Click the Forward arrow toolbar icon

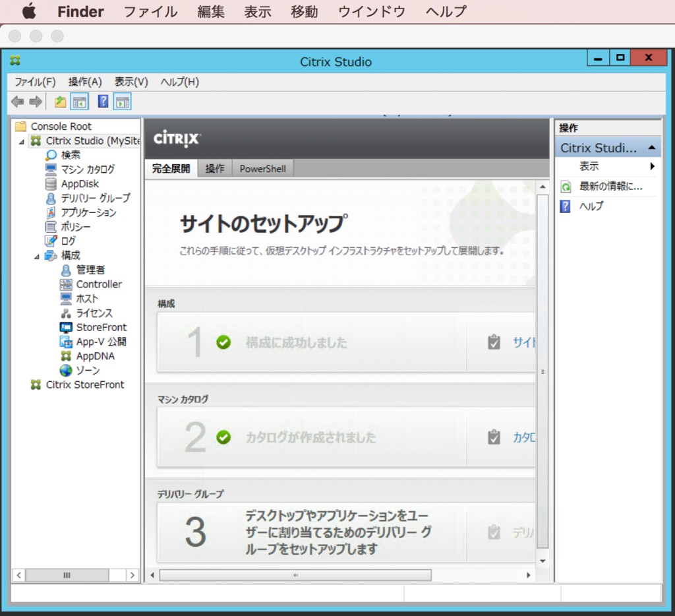(x=36, y=102)
